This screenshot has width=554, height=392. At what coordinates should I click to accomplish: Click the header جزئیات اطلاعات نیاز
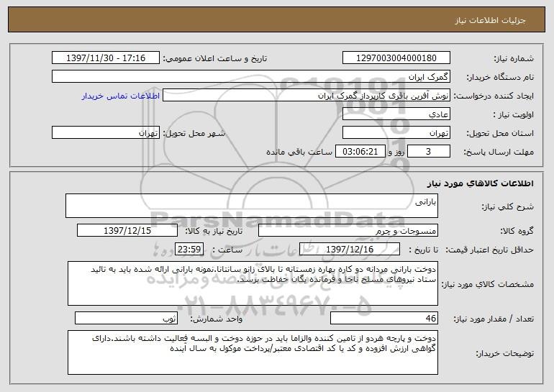490,20
